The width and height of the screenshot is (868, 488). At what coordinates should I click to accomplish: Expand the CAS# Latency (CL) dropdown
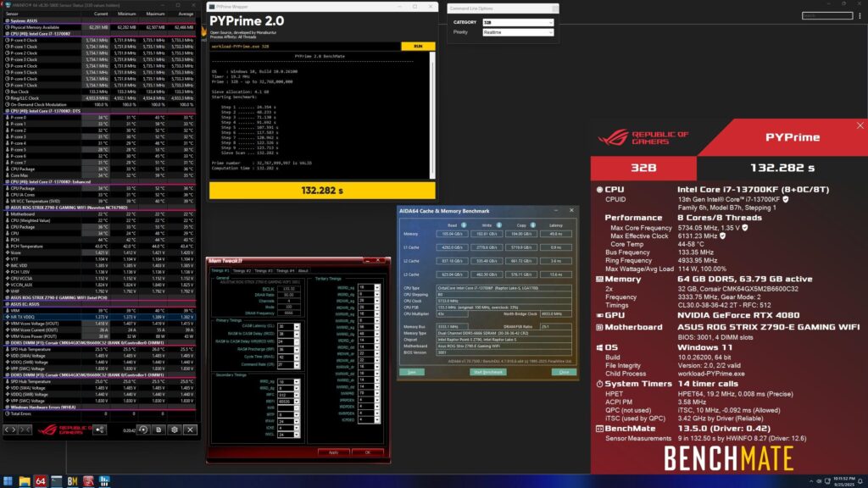coord(297,326)
